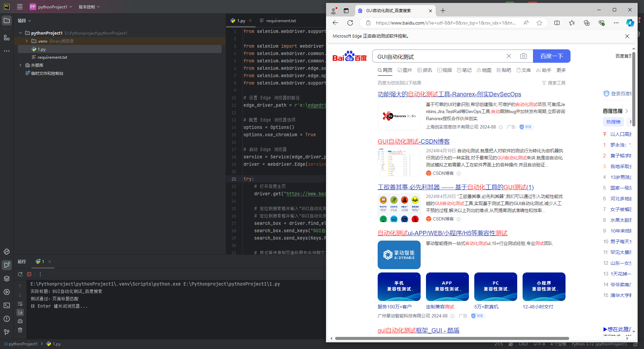The height and width of the screenshot is (349, 644).
Task: Open Edge Collections icon
Action: tap(587, 23)
